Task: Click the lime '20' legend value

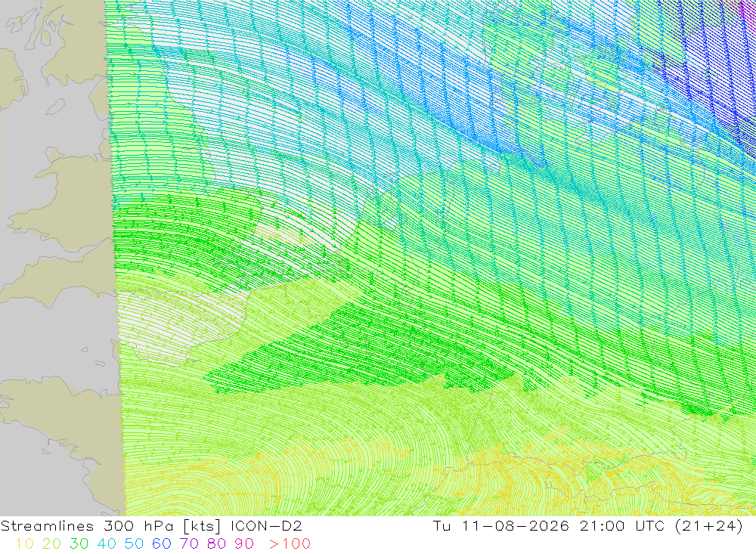Action: tap(51, 544)
